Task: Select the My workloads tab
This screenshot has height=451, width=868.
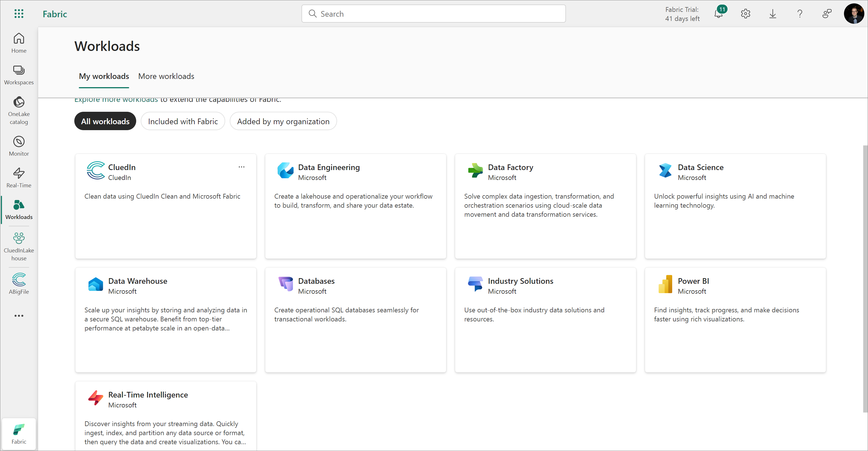Action: (x=104, y=76)
